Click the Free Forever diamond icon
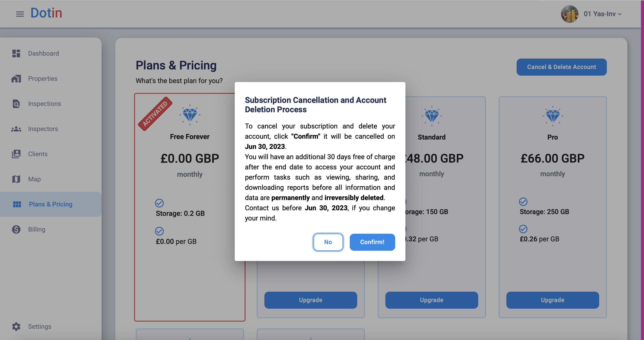 190,115
